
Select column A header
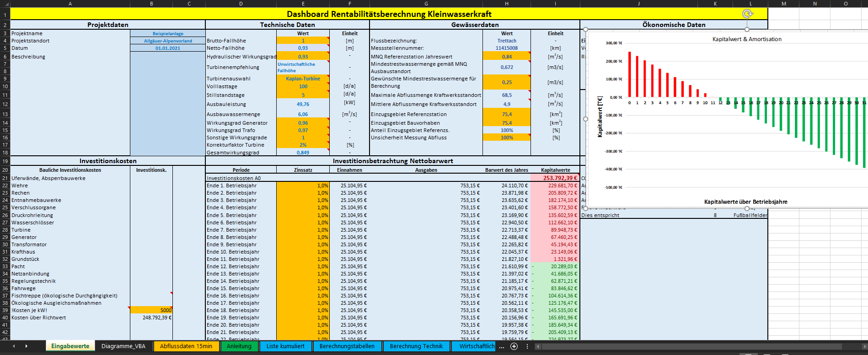tap(70, 4)
